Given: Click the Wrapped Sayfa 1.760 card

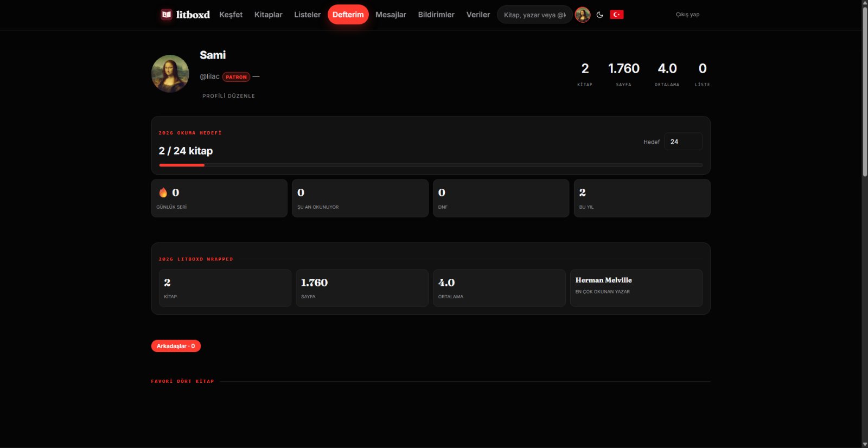Looking at the screenshot, I should click(362, 288).
